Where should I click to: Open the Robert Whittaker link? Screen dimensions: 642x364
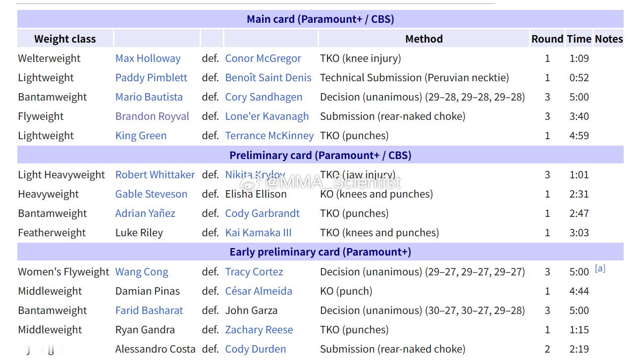tap(155, 175)
